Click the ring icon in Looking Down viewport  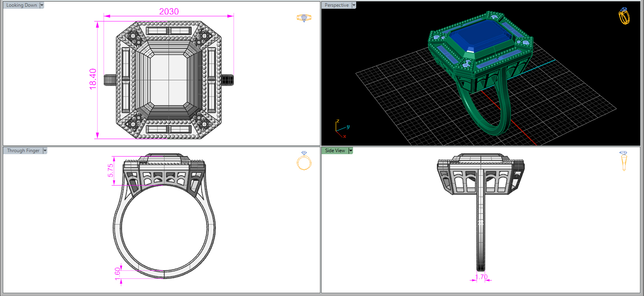tap(304, 18)
